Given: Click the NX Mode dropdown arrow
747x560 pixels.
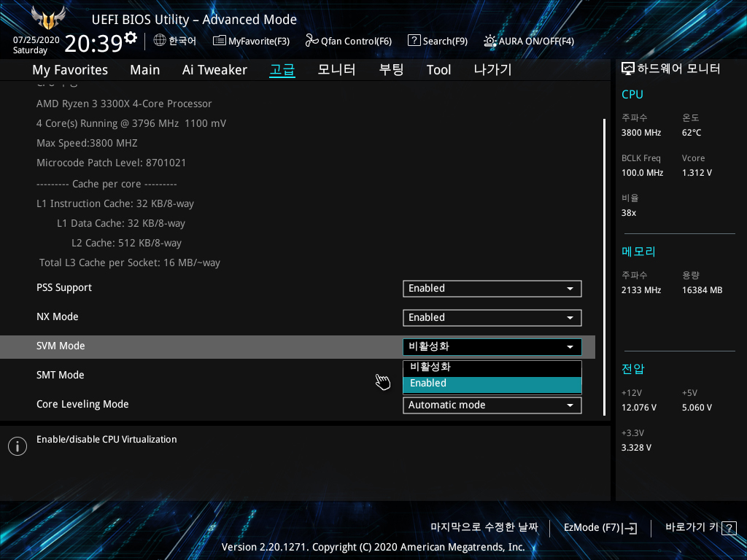Looking at the screenshot, I should 570,318.
